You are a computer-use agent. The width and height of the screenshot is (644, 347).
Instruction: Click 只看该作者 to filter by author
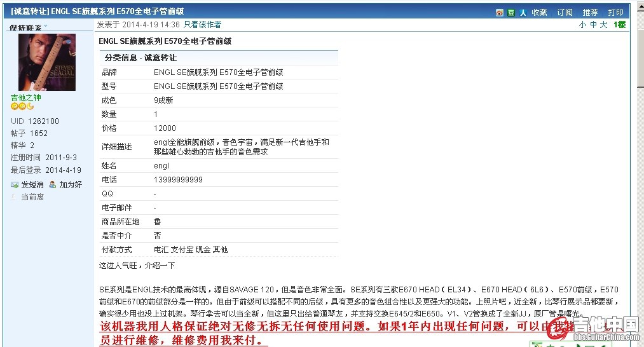[203, 25]
